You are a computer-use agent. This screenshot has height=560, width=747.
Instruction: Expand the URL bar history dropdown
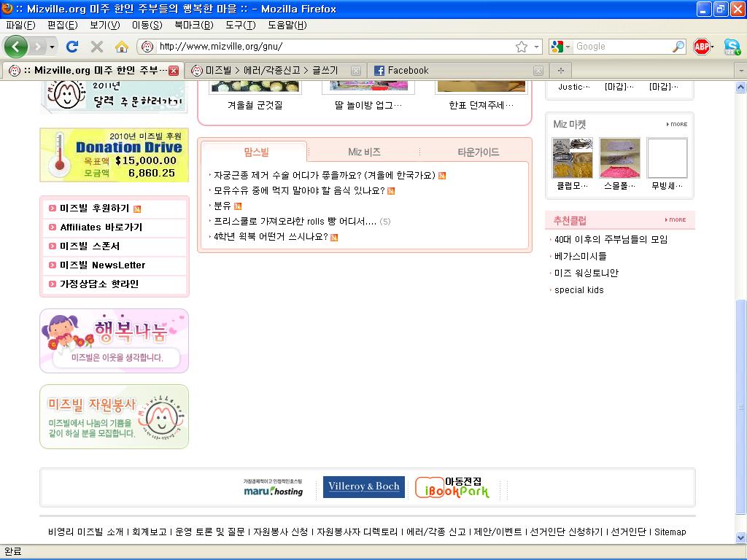pos(537,47)
